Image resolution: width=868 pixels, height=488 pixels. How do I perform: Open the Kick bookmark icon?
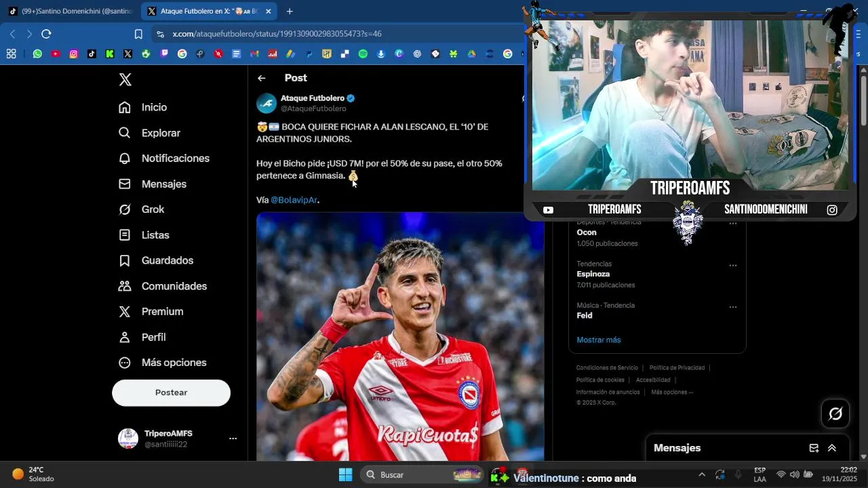point(110,54)
